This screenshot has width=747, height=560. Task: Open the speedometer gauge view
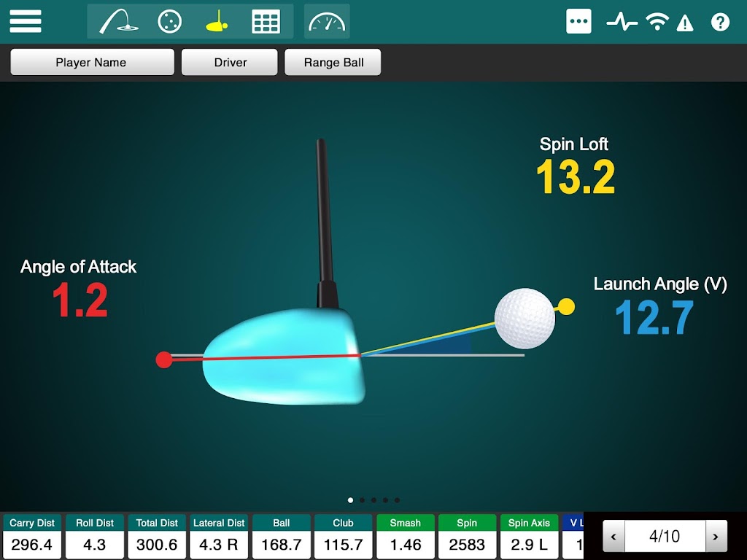pyautogui.click(x=327, y=21)
